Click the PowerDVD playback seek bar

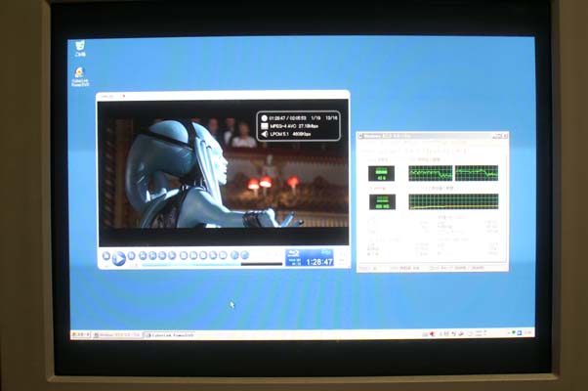click(x=212, y=264)
